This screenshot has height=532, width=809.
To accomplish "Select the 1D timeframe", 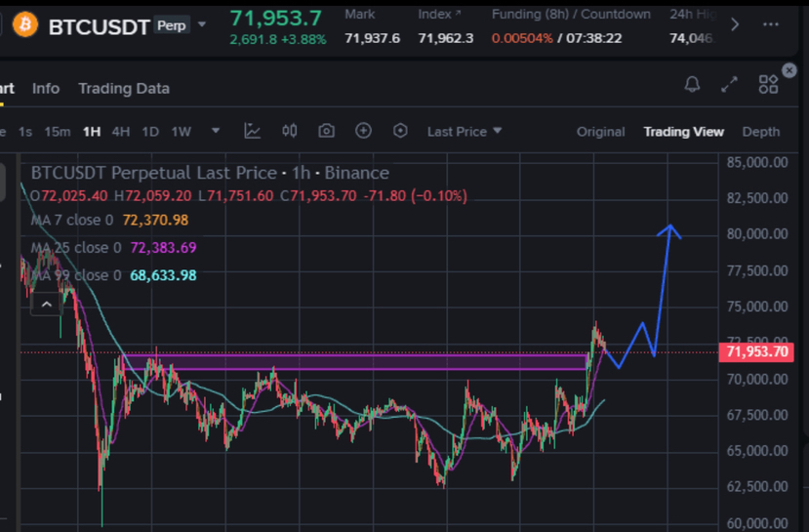I will (x=150, y=132).
